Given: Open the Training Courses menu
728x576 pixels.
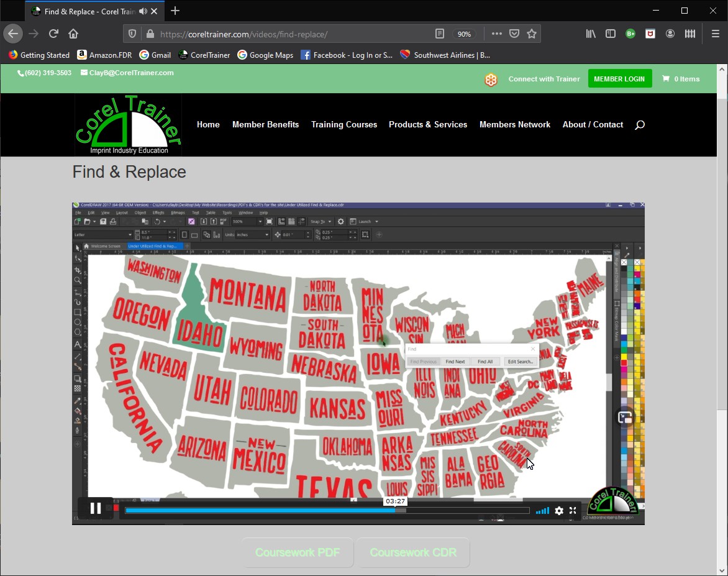Looking at the screenshot, I should (x=344, y=124).
